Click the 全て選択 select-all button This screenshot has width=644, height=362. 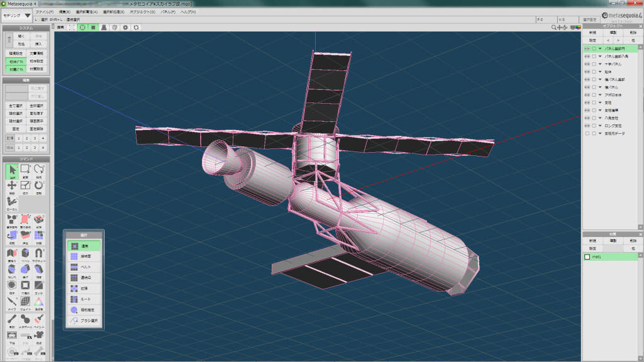pyautogui.click(x=16, y=106)
